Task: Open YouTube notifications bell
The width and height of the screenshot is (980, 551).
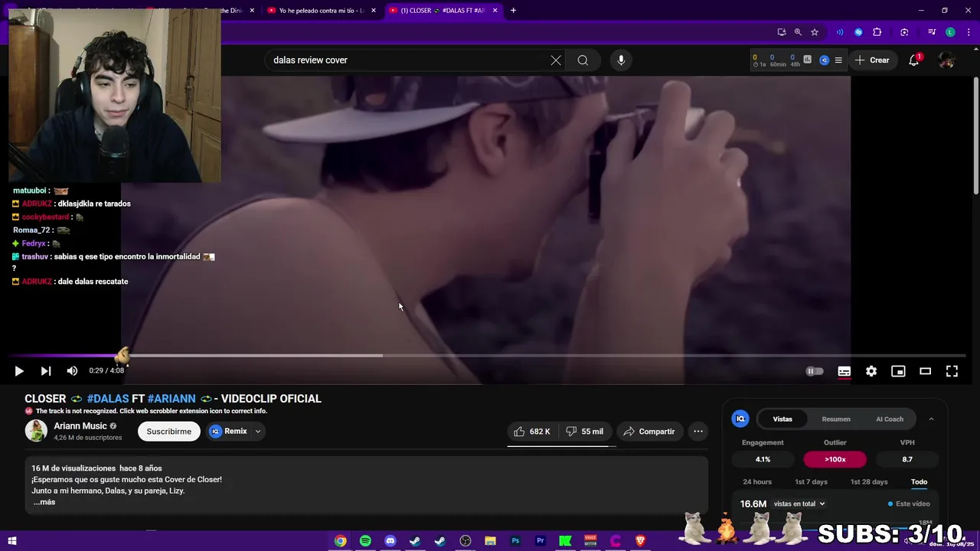Action: [x=913, y=60]
